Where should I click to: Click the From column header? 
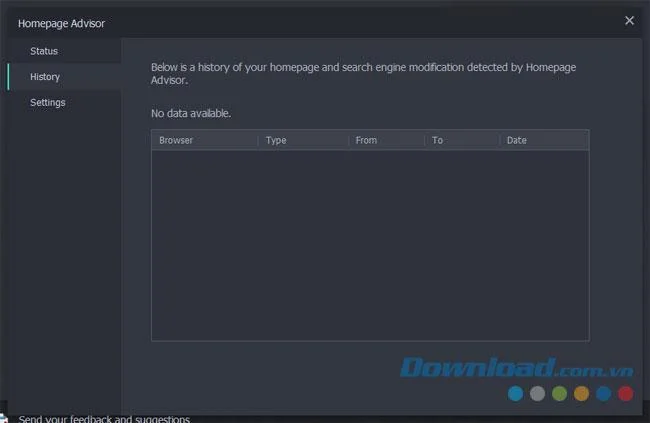[386, 140]
